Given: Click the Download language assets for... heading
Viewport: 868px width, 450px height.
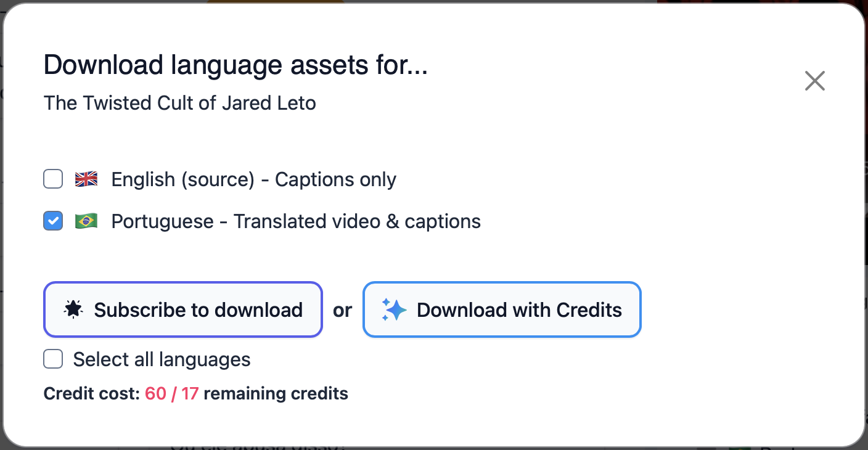Looking at the screenshot, I should click(x=235, y=65).
